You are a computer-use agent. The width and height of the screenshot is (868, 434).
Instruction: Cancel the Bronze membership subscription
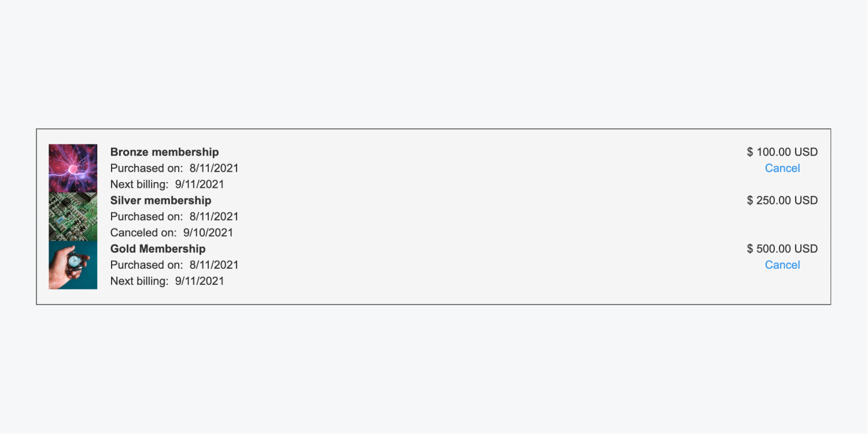(x=782, y=168)
